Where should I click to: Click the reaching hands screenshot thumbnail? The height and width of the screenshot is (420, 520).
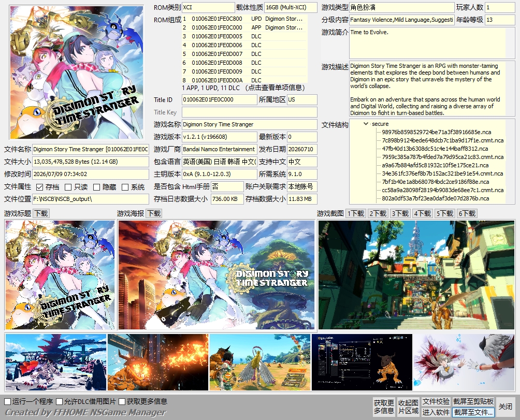[464, 363]
